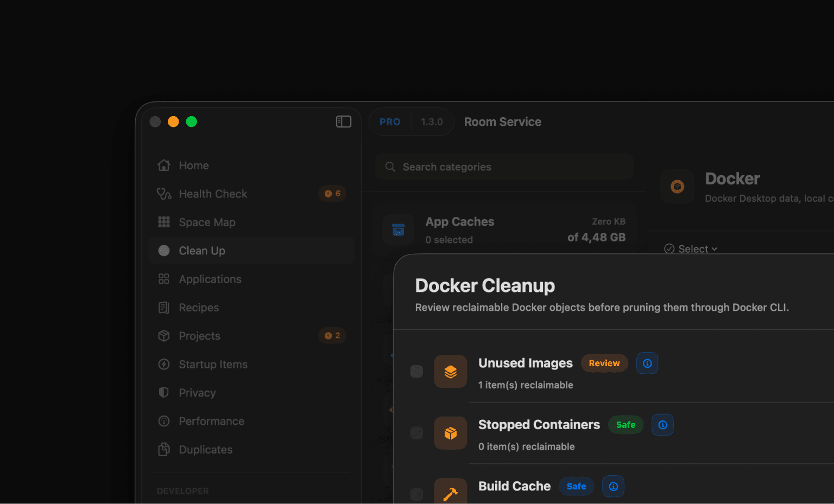Focus the Search categories field

coord(504,167)
